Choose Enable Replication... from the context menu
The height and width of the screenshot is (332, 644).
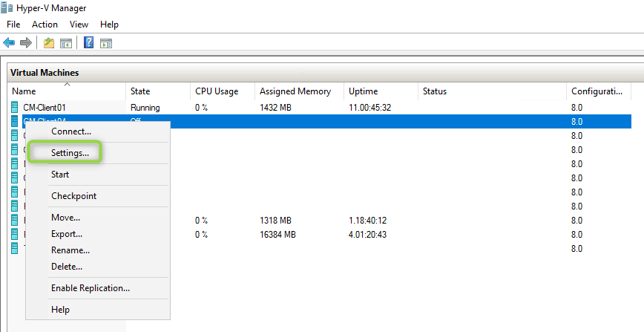[x=98, y=288]
